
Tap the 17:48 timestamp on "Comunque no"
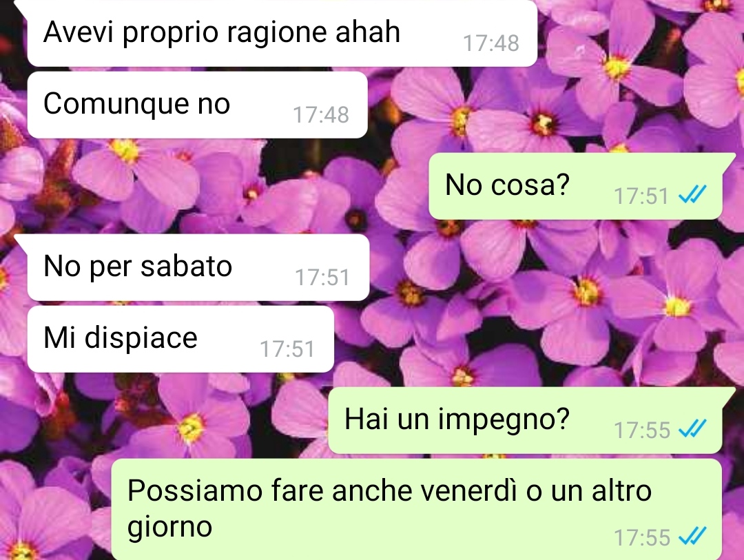[321, 115]
